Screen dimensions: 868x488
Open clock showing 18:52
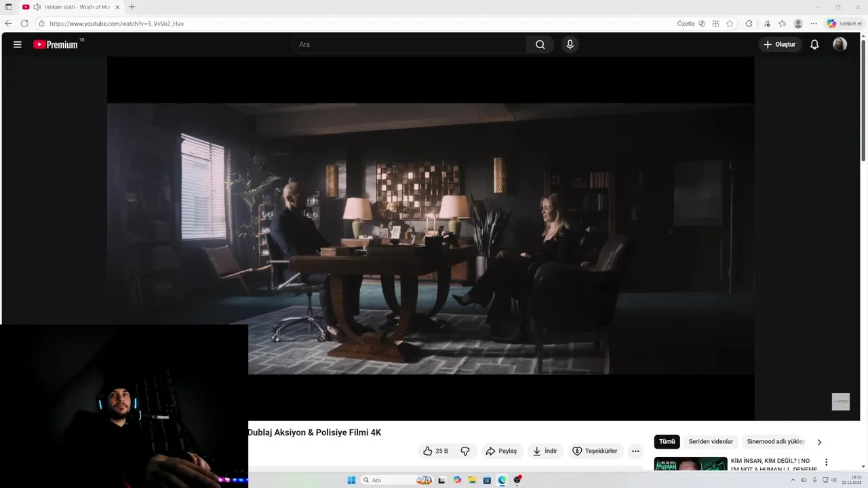[x=852, y=480]
